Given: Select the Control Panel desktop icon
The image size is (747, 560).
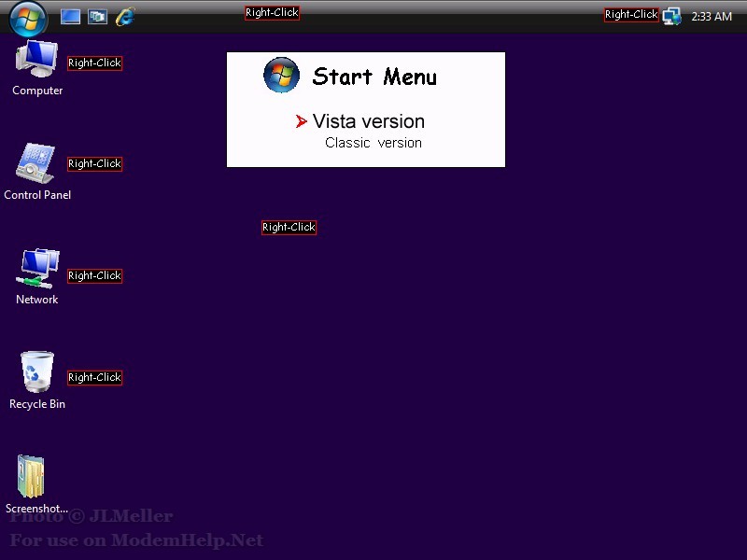Looking at the screenshot, I should (35, 163).
